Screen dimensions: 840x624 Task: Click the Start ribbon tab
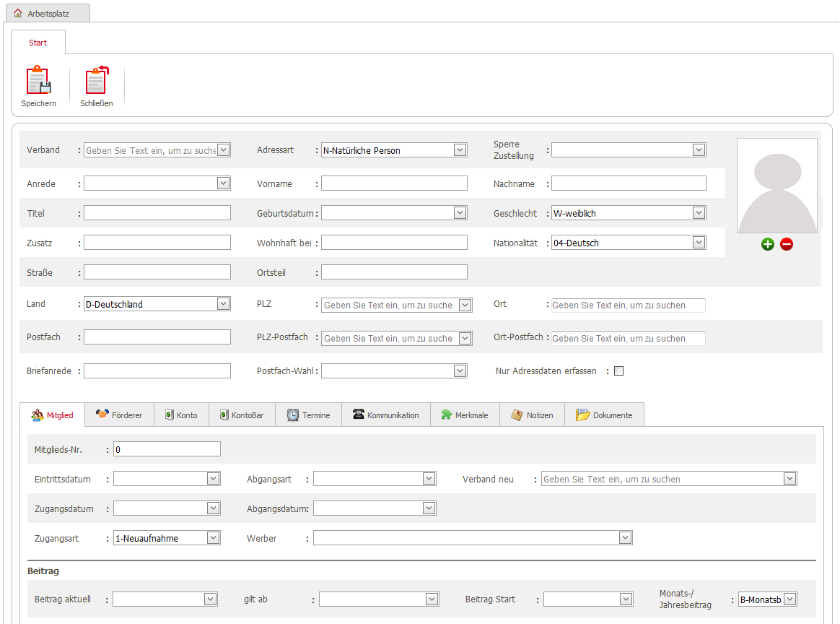[38, 43]
